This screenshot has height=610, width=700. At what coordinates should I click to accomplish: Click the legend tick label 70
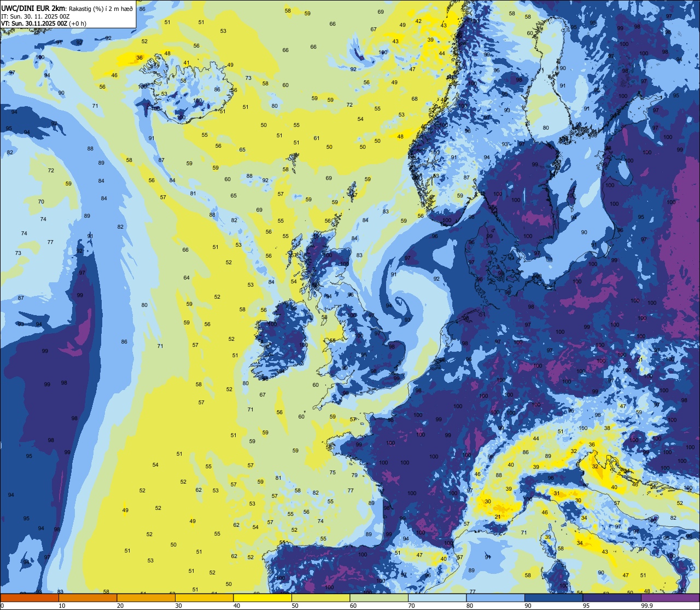[x=411, y=606]
